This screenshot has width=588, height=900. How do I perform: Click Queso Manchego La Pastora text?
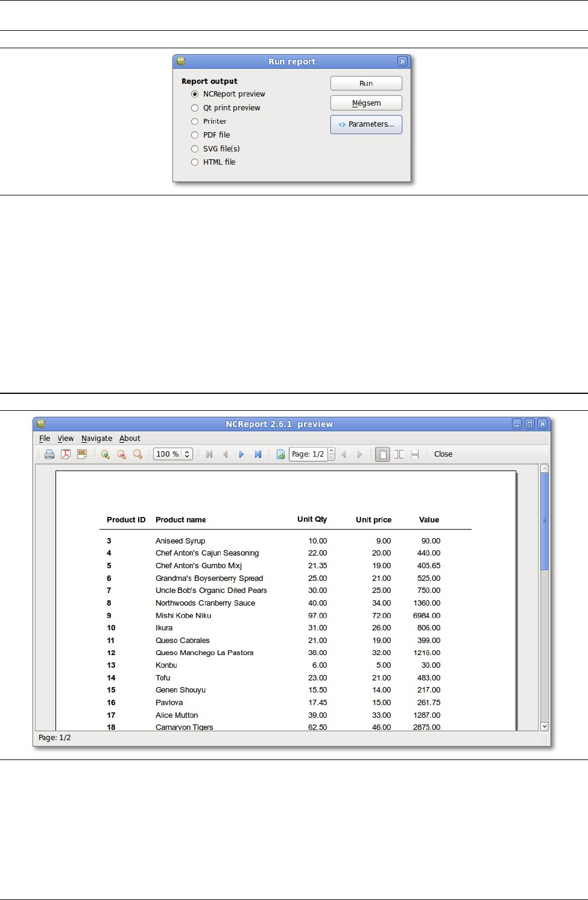(204, 653)
